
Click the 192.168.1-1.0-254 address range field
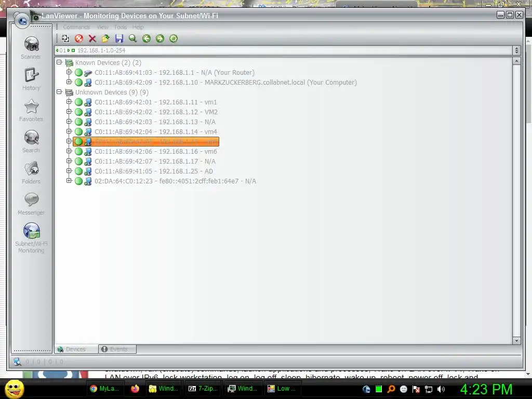(x=283, y=50)
